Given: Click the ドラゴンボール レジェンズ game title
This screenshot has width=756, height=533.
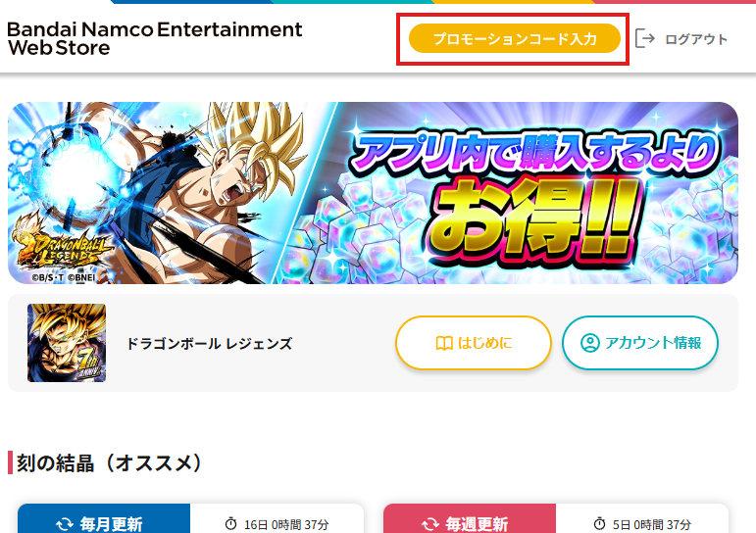Looking at the screenshot, I should [x=209, y=344].
